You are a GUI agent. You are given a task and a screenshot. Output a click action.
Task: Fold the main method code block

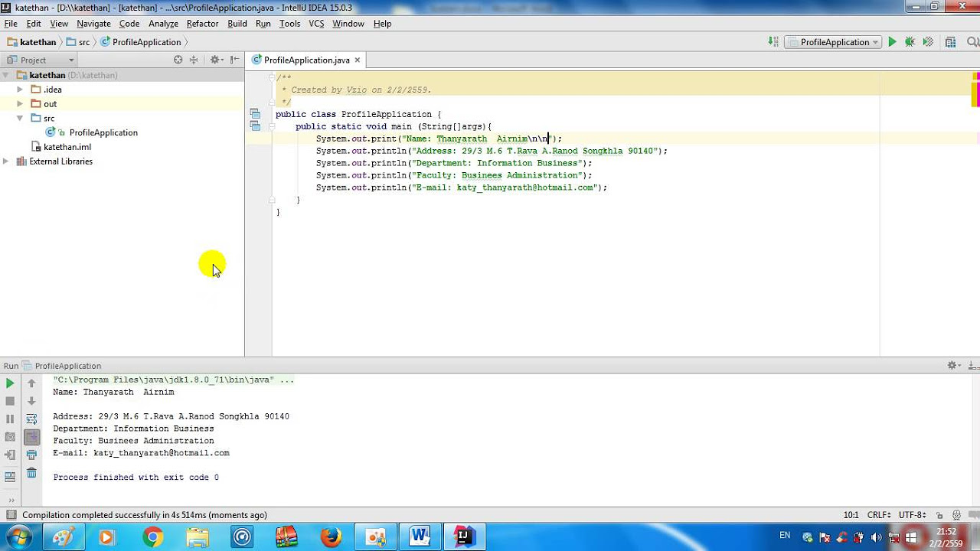[272, 126]
